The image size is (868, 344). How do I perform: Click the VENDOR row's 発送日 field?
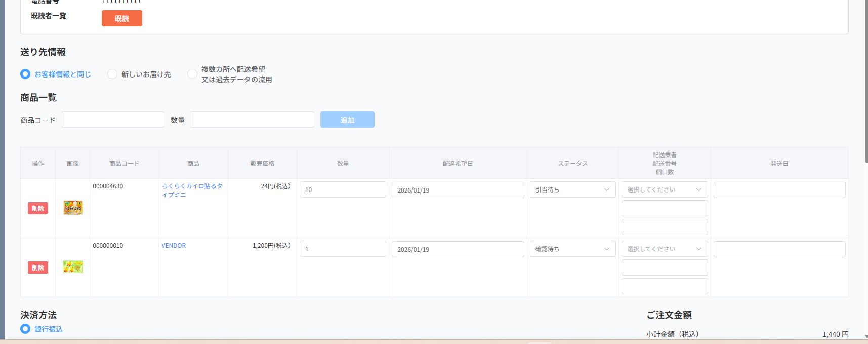[779, 249]
